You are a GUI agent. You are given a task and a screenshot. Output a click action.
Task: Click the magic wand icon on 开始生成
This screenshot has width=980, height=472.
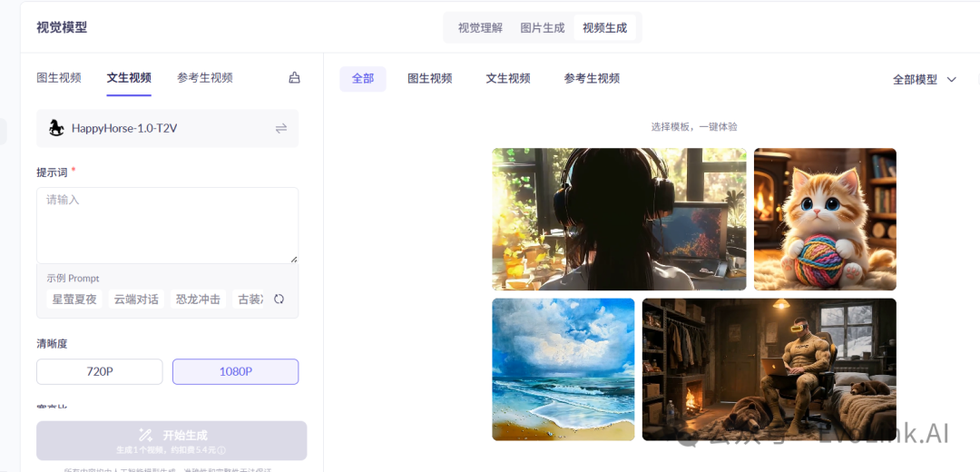(145, 435)
